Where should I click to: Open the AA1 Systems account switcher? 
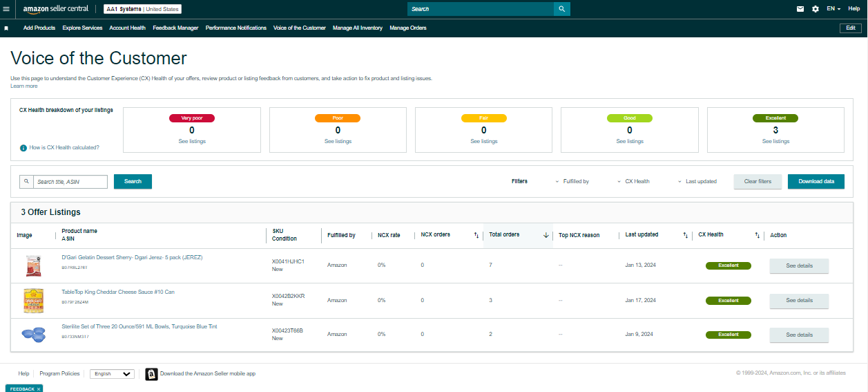(142, 9)
